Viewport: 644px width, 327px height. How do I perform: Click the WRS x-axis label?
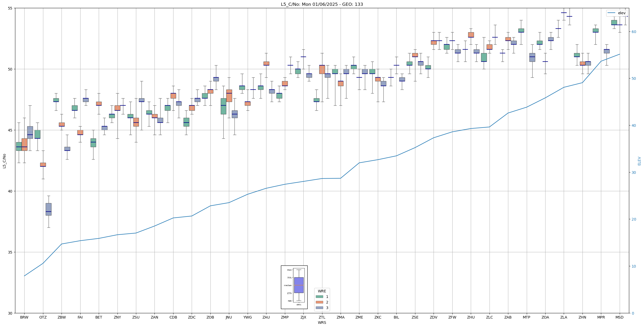click(322, 323)
